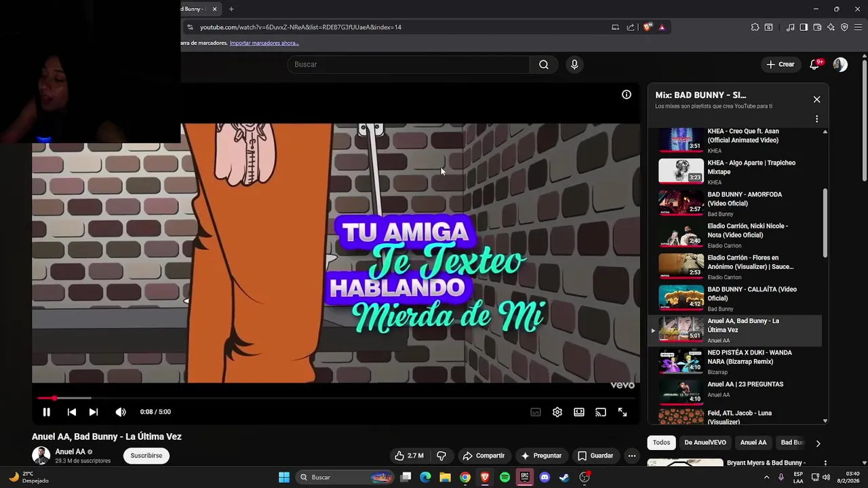Open the Windows Start menu

[284, 477]
